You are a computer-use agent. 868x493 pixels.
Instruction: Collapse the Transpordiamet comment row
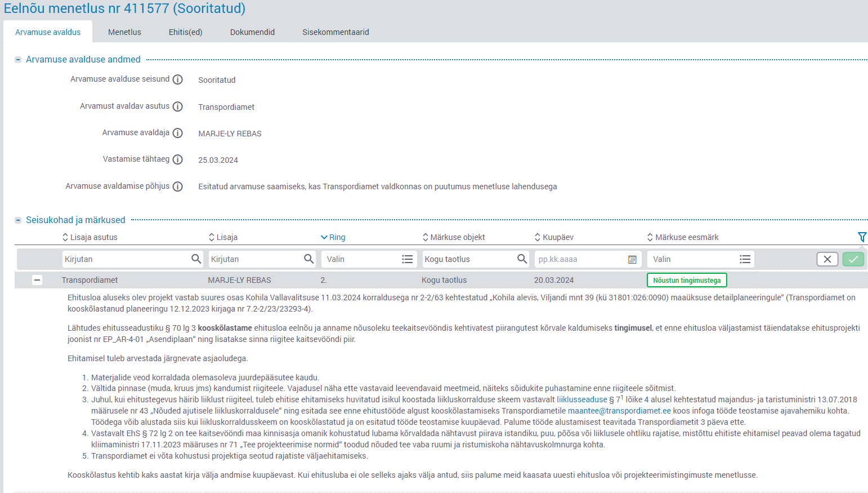(37, 280)
